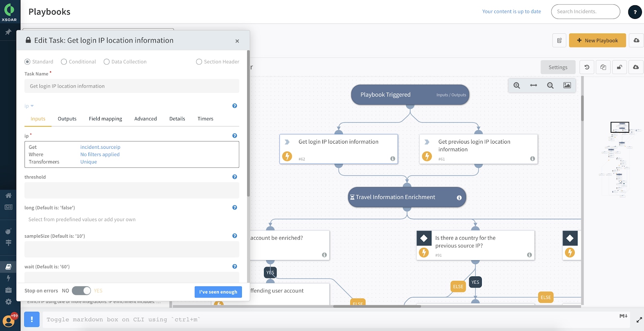Click the export canvas as image icon

pos(567,85)
